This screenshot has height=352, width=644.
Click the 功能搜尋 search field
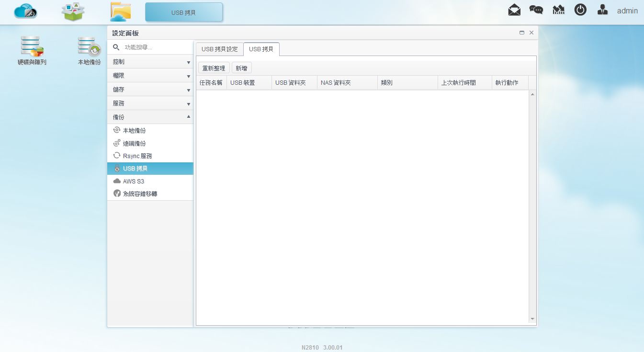157,47
